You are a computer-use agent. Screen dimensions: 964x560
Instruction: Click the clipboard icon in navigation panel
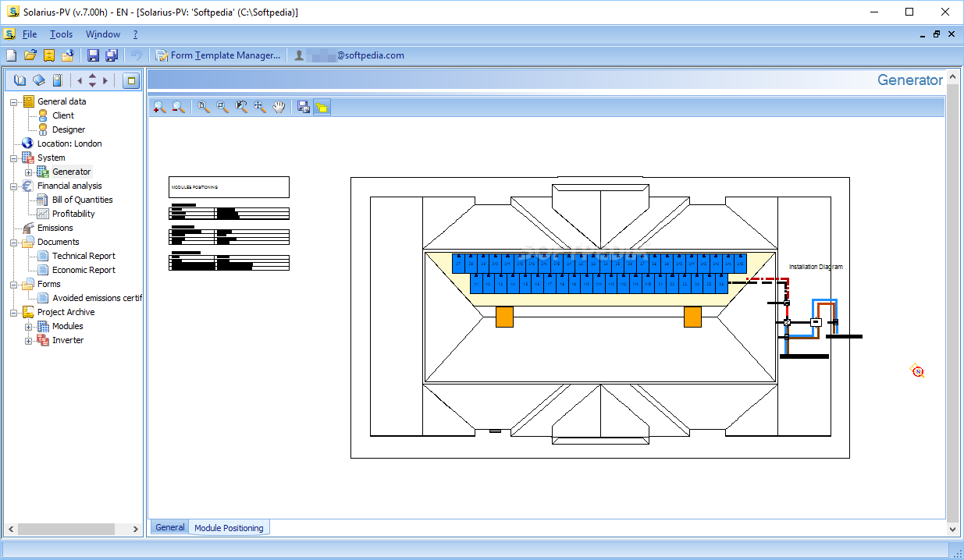coord(57,80)
